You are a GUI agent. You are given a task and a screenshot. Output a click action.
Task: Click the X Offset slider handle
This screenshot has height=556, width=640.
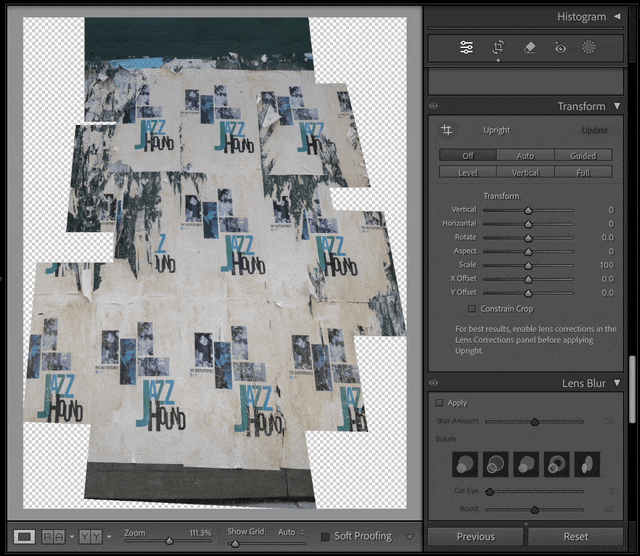click(x=528, y=279)
